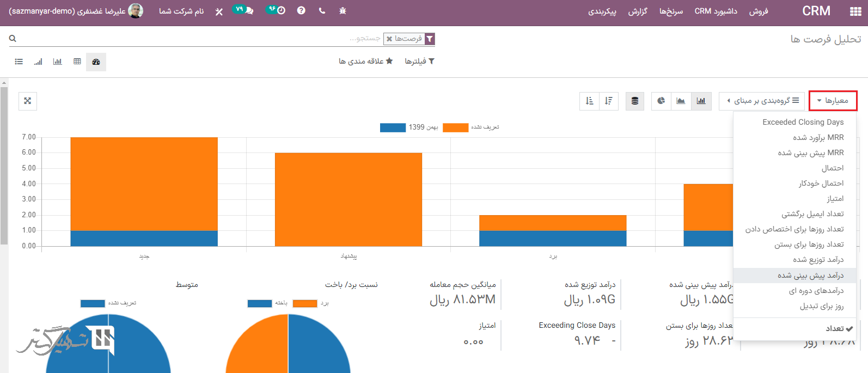Click the phone icon in top bar
The height and width of the screenshot is (373, 868).
click(322, 11)
